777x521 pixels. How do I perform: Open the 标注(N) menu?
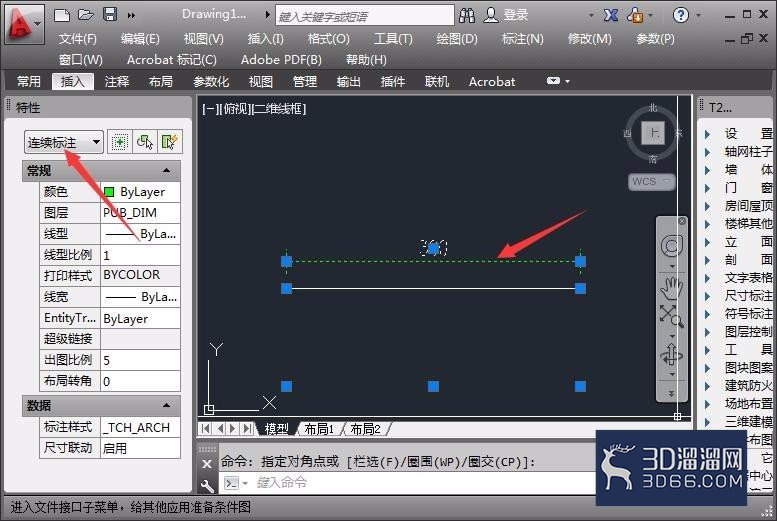522,39
